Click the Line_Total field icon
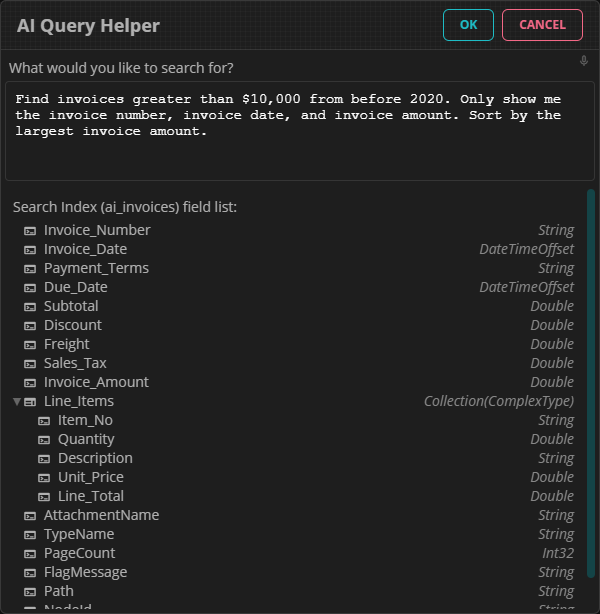The image size is (600, 614). (x=44, y=497)
